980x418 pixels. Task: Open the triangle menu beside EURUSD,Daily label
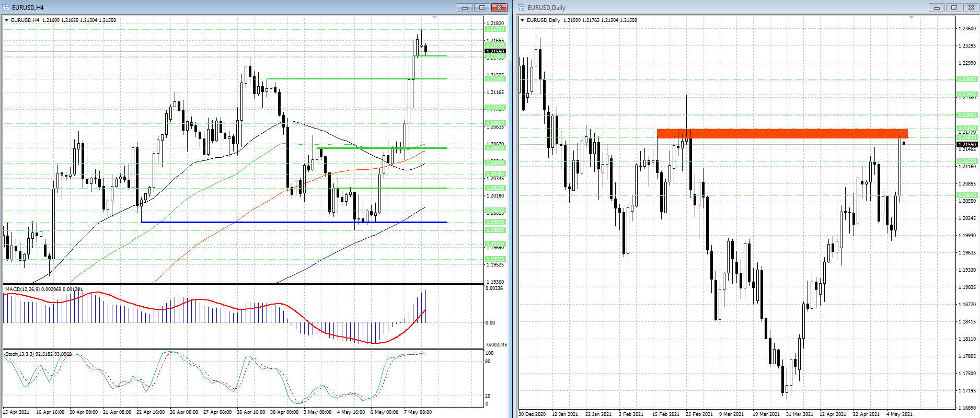523,20
